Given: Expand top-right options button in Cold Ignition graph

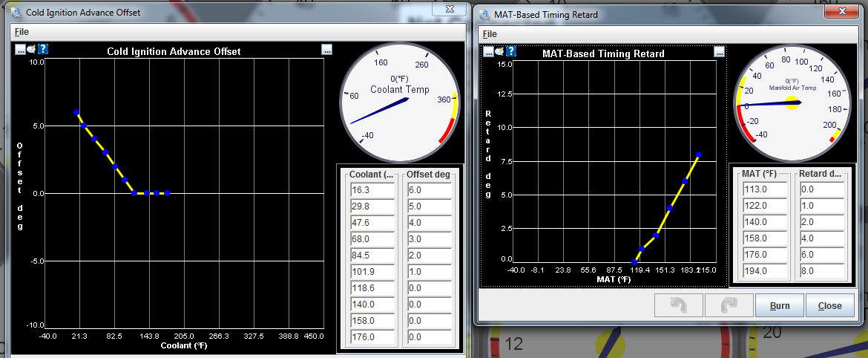Looking at the screenshot, I should pyautogui.click(x=326, y=49).
